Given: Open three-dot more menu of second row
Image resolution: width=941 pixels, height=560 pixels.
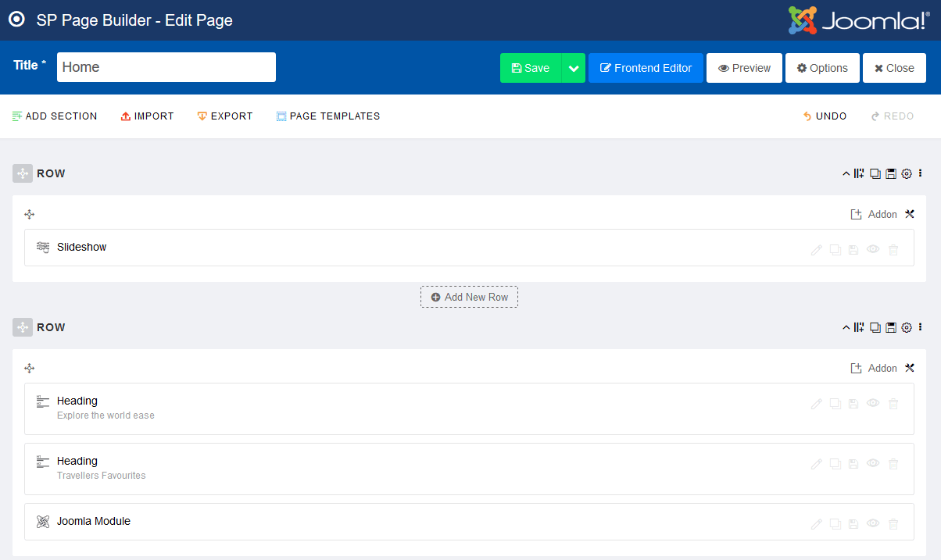Looking at the screenshot, I should click(921, 327).
